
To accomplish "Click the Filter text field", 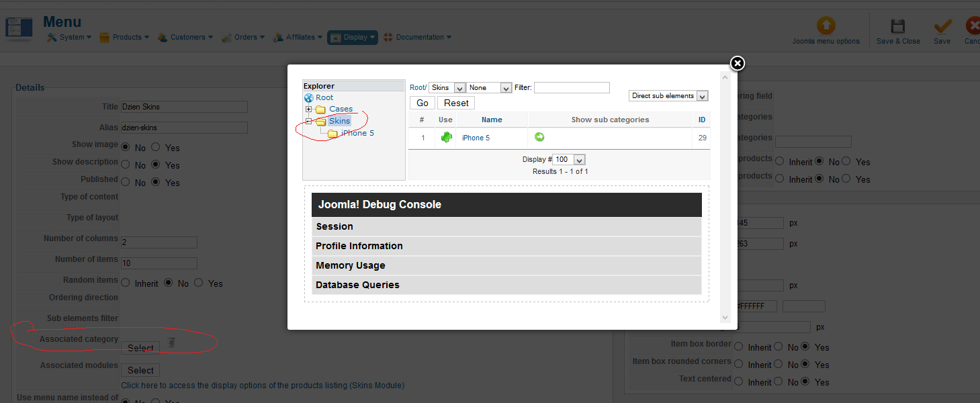I will click(x=572, y=87).
